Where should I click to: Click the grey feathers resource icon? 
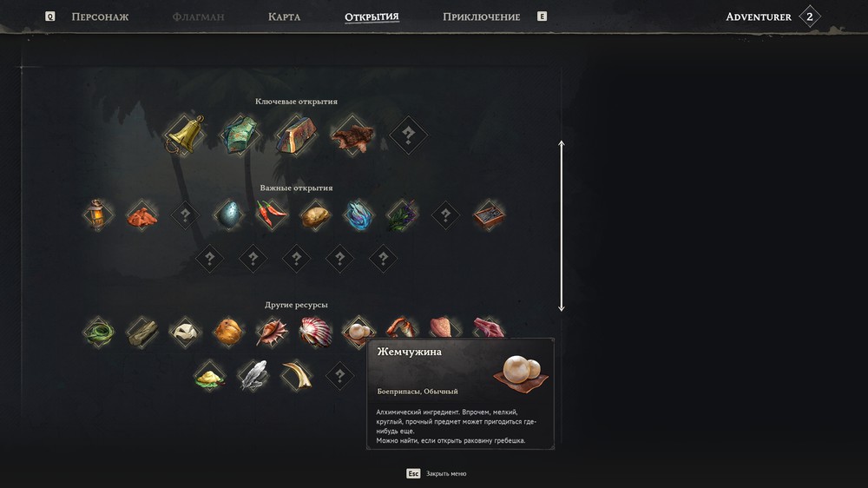click(x=253, y=376)
